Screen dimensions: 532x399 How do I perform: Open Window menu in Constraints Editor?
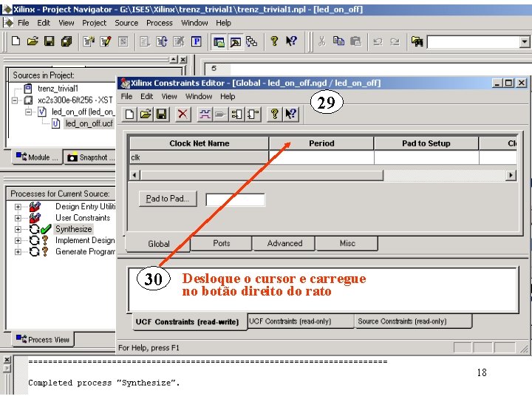click(x=199, y=97)
